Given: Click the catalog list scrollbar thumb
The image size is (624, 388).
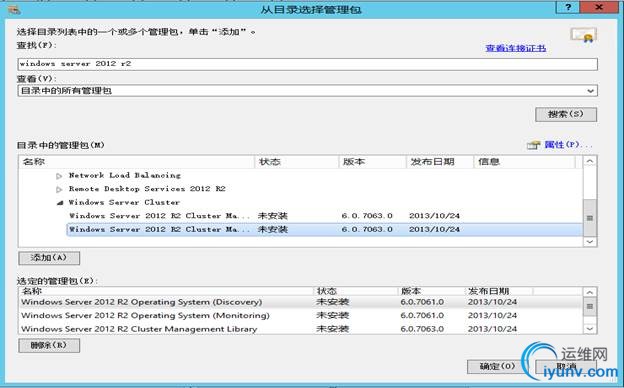Looking at the screenshot, I should click(x=590, y=218).
